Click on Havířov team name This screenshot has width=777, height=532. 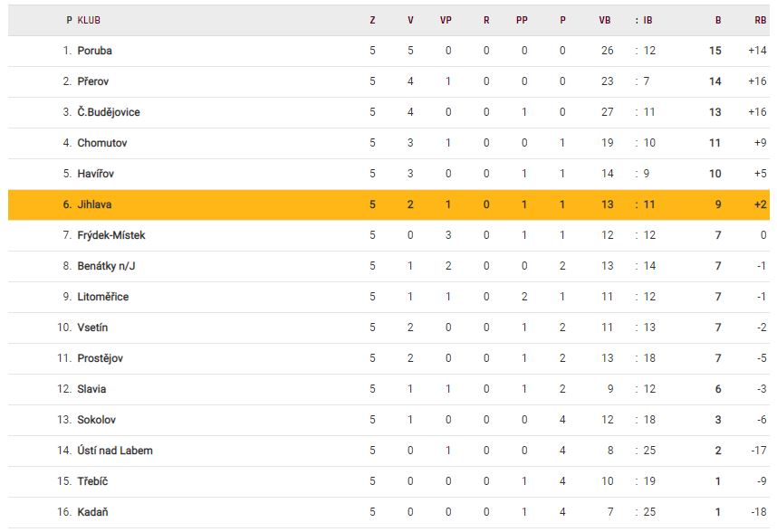(96, 174)
